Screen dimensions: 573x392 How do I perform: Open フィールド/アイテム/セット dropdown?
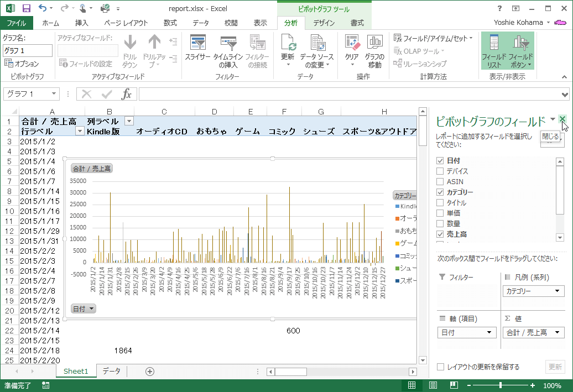click(x=434, y=38)
